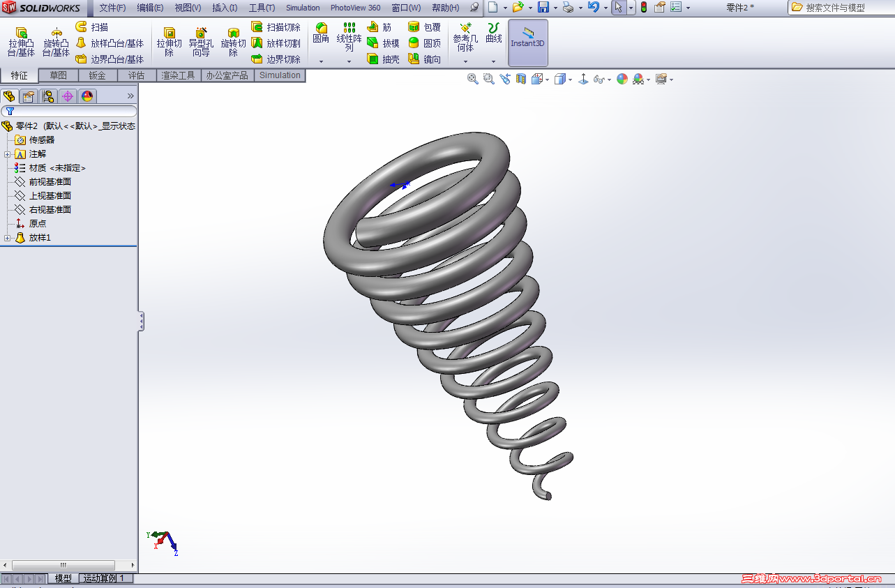Click the Zoom to Fit magnifier icon

[473, 80]
